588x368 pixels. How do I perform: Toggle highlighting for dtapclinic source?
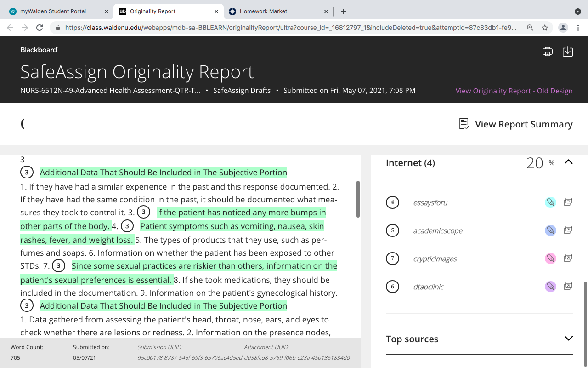[x=550, y=286]
